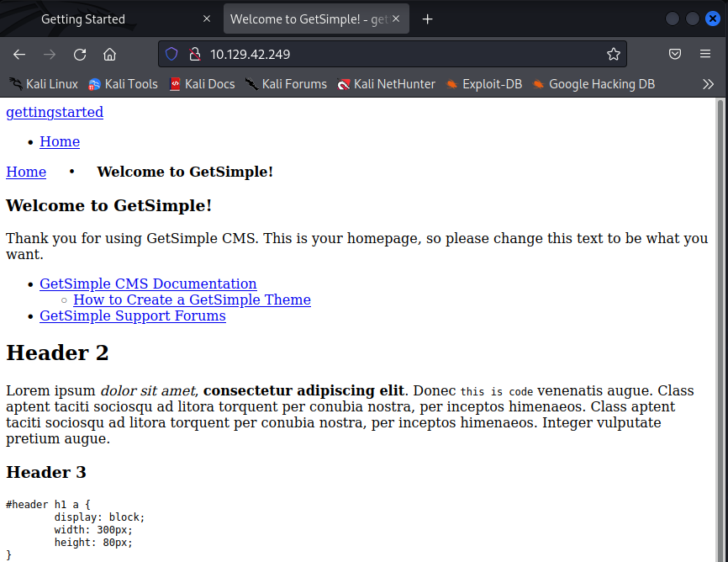The image size is (728, 562).
Task: Open How to Create a GetSimple Theme
Action: click(193, 300)
